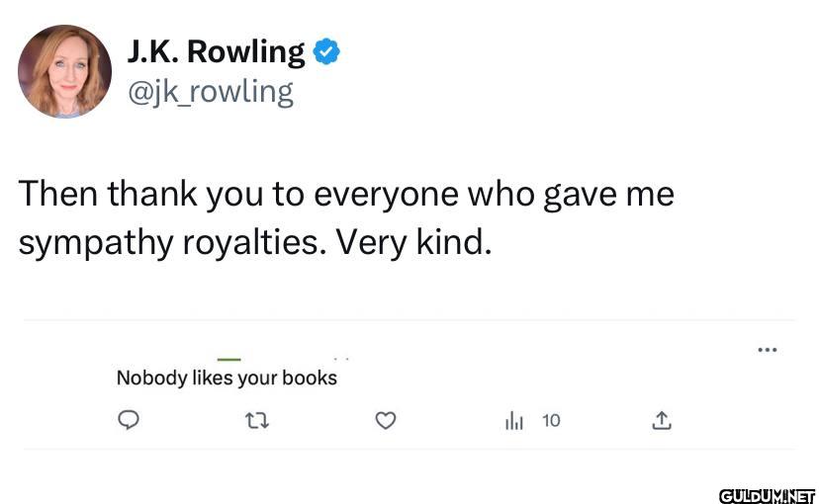
Task: Retweet the 'Nobody likes your books' post
Action: (256, 421)
